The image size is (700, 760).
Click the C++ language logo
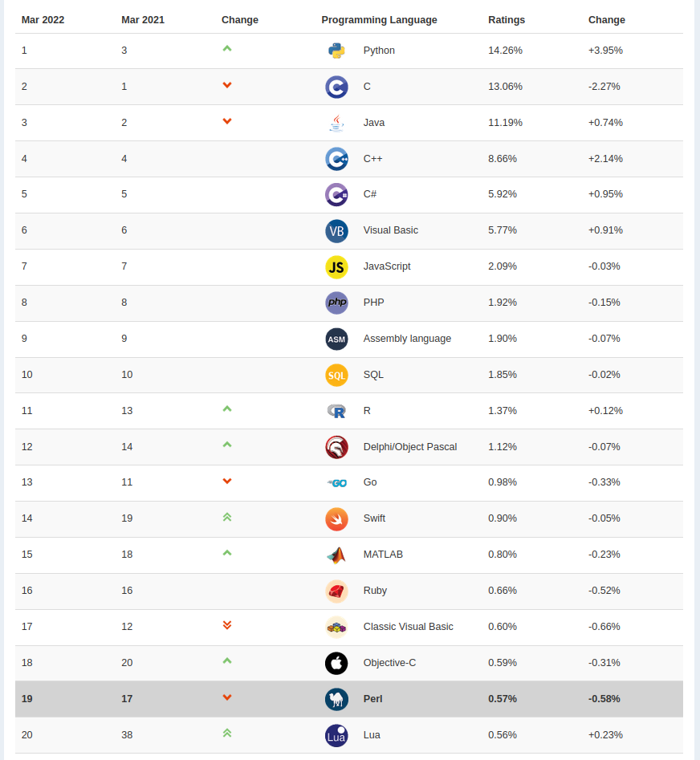336,159
